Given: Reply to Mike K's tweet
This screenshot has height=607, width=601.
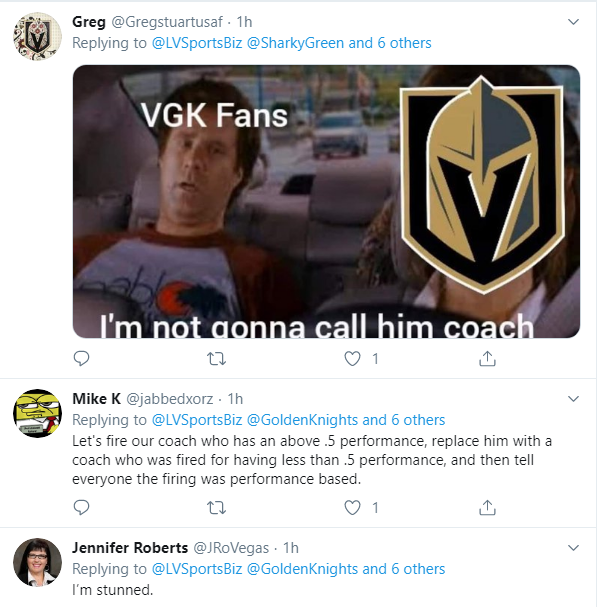Looking at the screenshot, I should tap(82, 507).
